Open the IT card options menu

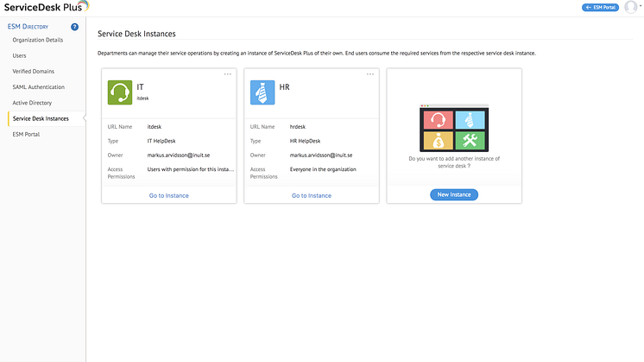(x=228, y=74)
